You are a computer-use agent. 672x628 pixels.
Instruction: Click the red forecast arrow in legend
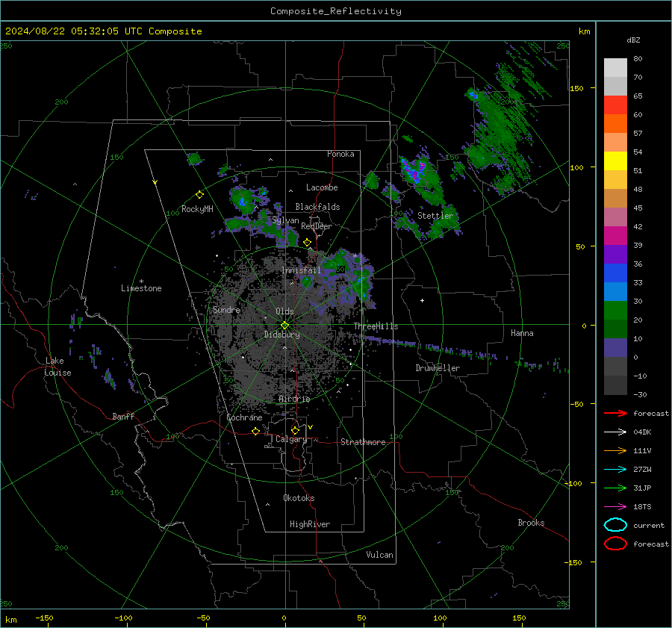pos(615,413)
